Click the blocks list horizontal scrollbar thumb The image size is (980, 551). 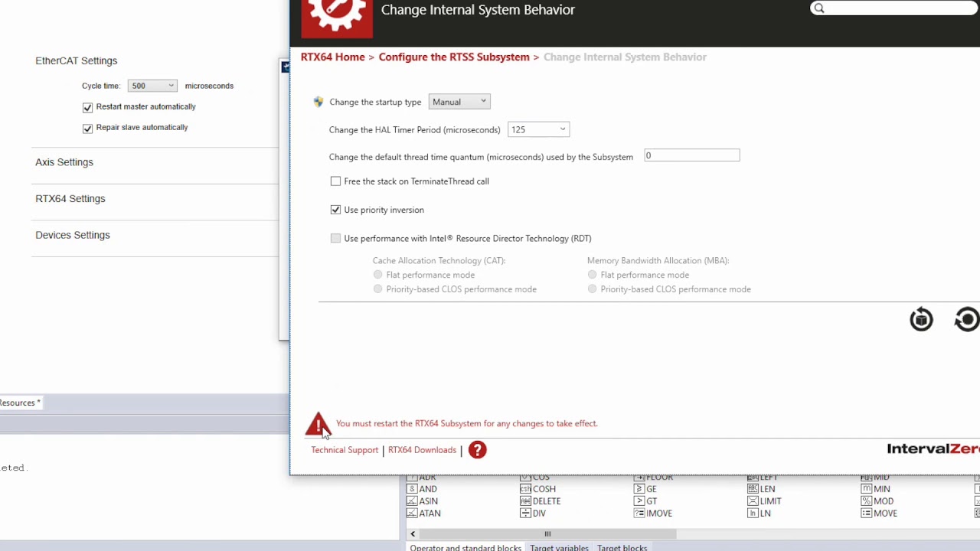coord(547,534)
